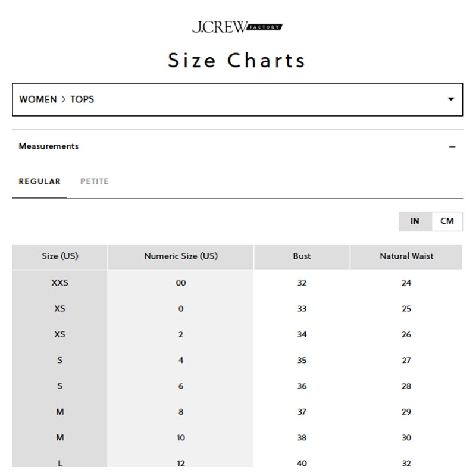
Task: Click the Size (US) column header
Action: click(60, 256)
